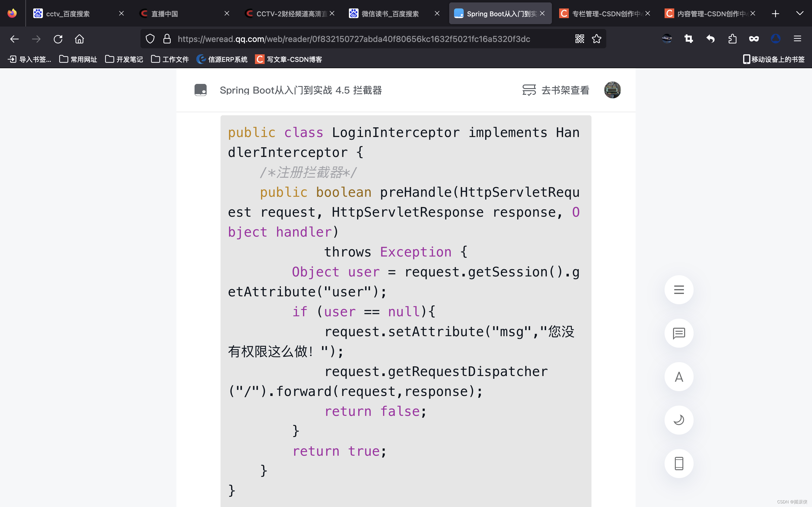Open the notes/comments panel button
Screen dimensions: 812x507
pos(678,333)
